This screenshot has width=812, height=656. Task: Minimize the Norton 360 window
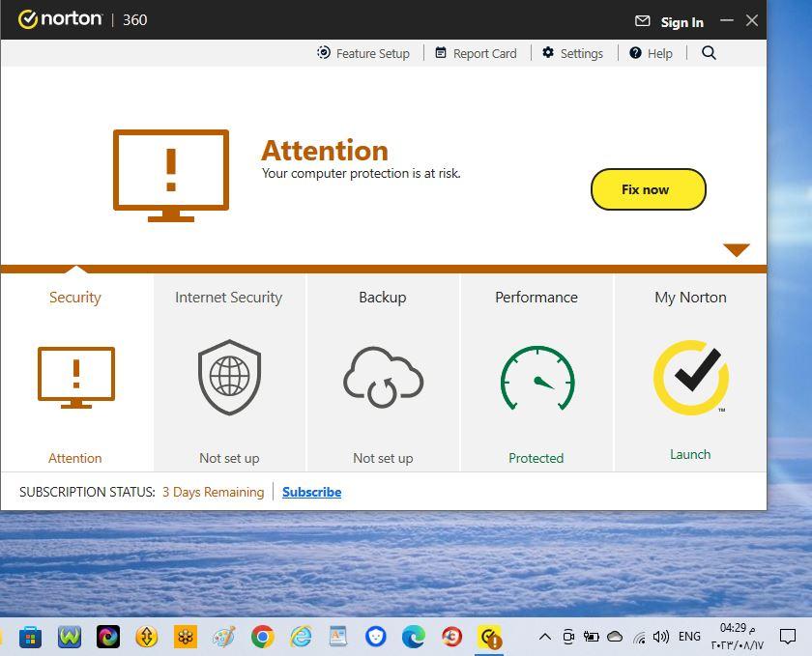[x=727, y=20]
